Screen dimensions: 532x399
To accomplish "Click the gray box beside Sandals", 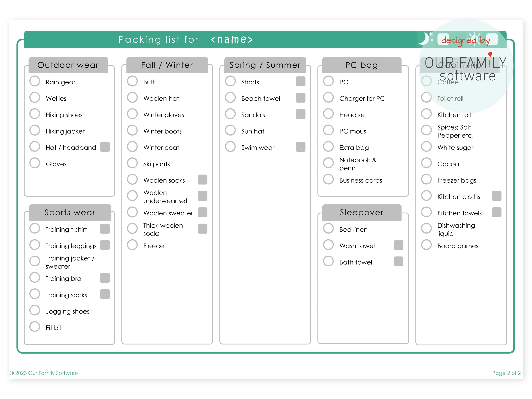I will pos(300,114).
